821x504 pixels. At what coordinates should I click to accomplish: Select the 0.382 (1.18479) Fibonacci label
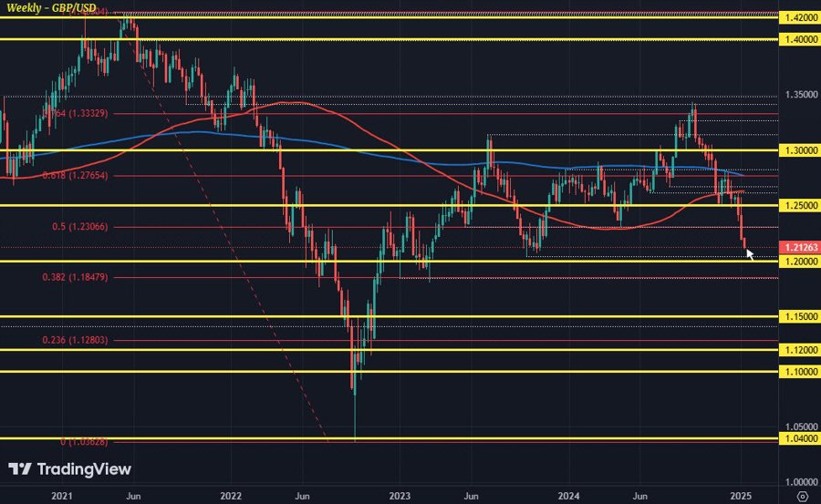coord(76,277)
